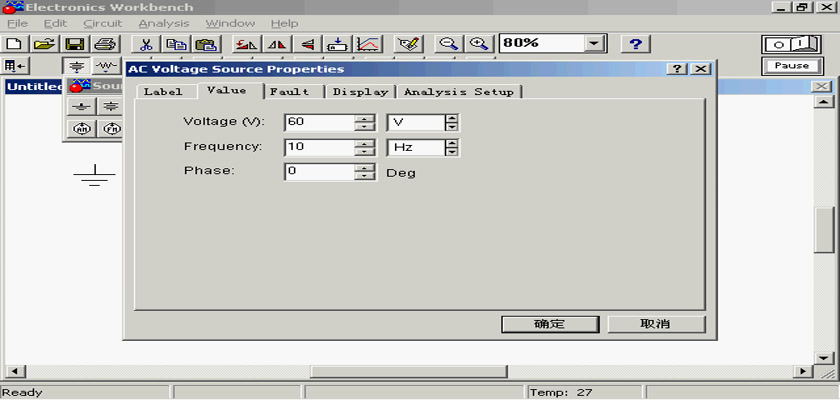This screenshot has height=400, width=840.
Task: Pick the ground component in Sources panel
Action: (x=81, y=106)
